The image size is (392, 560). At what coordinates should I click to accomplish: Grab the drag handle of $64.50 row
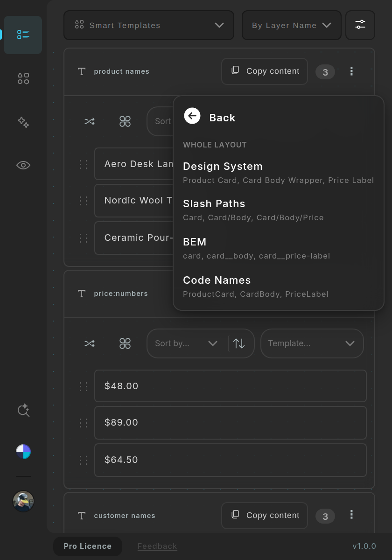coord(84,460)
